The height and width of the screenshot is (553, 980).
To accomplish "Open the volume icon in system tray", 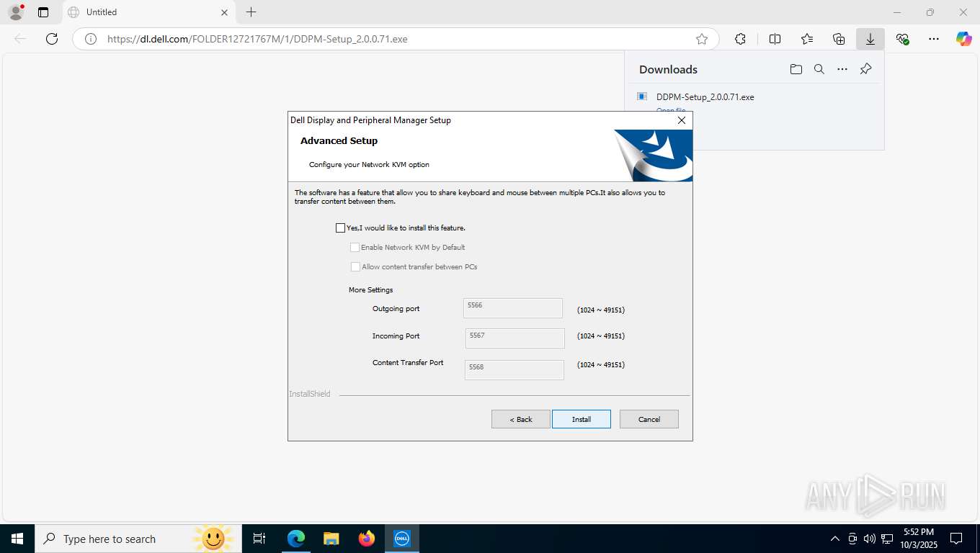I will click(x=870, y=539).
